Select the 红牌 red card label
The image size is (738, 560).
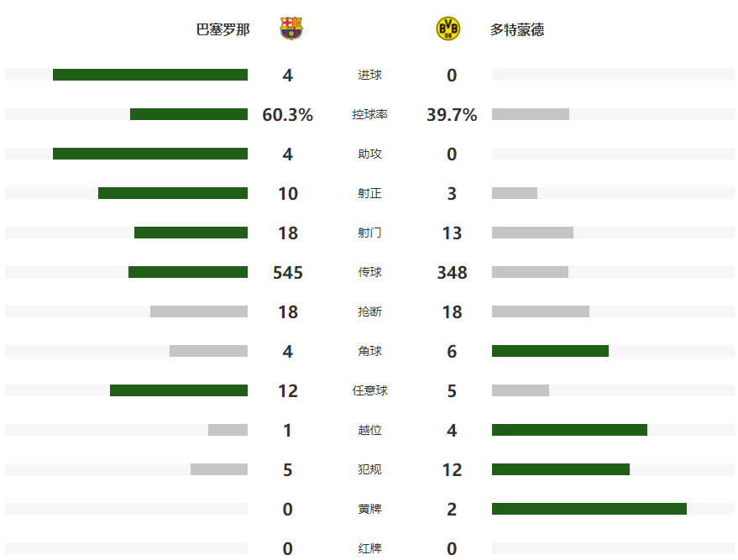coord(369,548)
